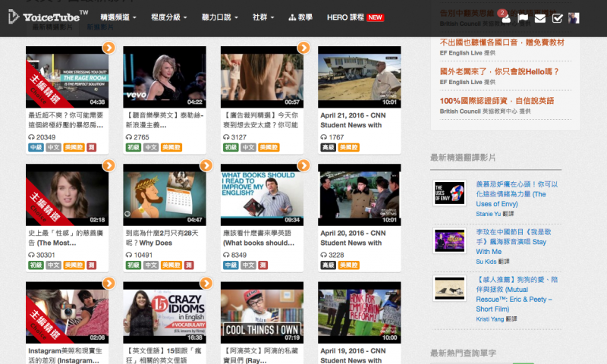Open the HERO 課程 NEW menu item
This screenshot has width=607, height=364.
(x=355, y=17)
